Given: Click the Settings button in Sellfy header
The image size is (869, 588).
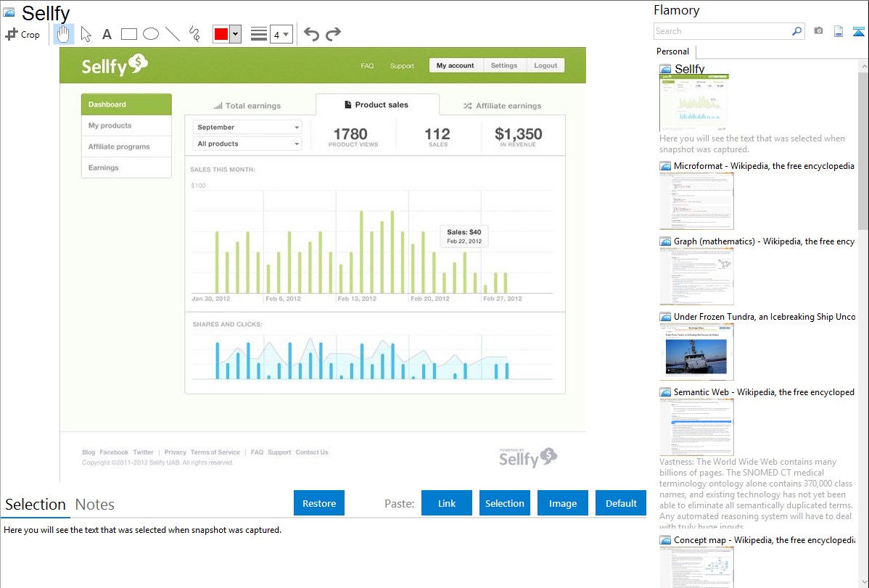Looking at the screenshot, I should (x=504, y=65).
